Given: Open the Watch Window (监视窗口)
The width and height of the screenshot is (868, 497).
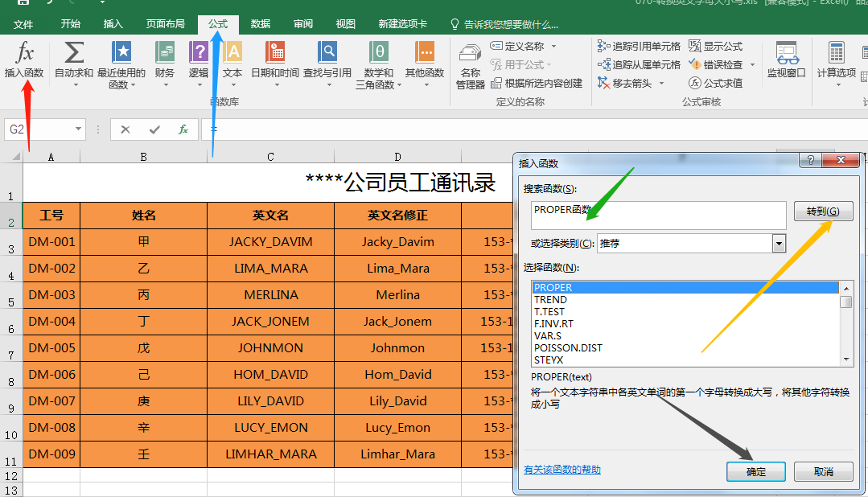Looking at the screenshot, I should tap(786, 60).
